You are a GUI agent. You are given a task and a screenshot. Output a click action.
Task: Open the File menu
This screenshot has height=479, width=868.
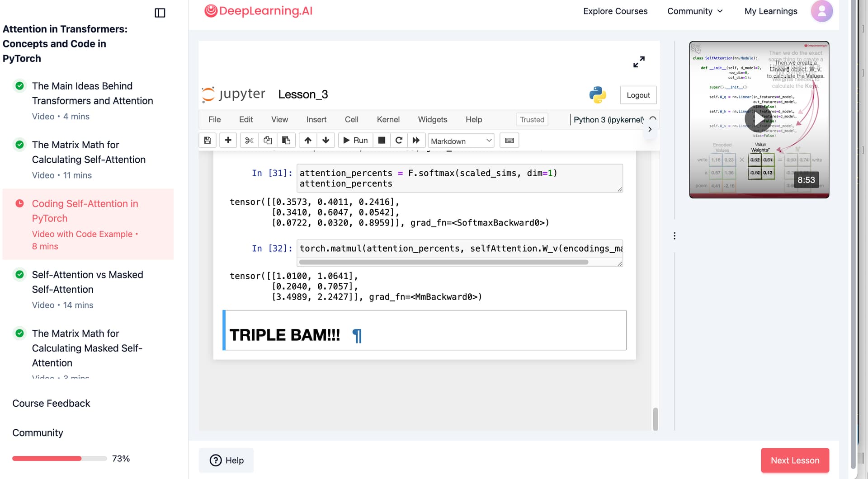tap(215, 119)
